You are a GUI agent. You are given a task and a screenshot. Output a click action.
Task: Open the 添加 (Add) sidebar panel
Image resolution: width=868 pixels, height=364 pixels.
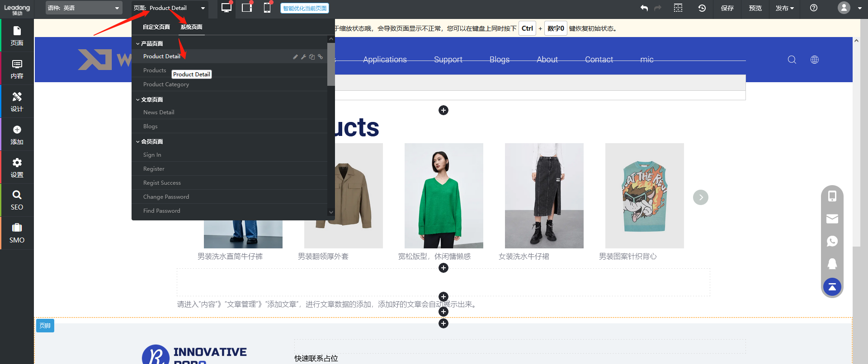[17, 135]
